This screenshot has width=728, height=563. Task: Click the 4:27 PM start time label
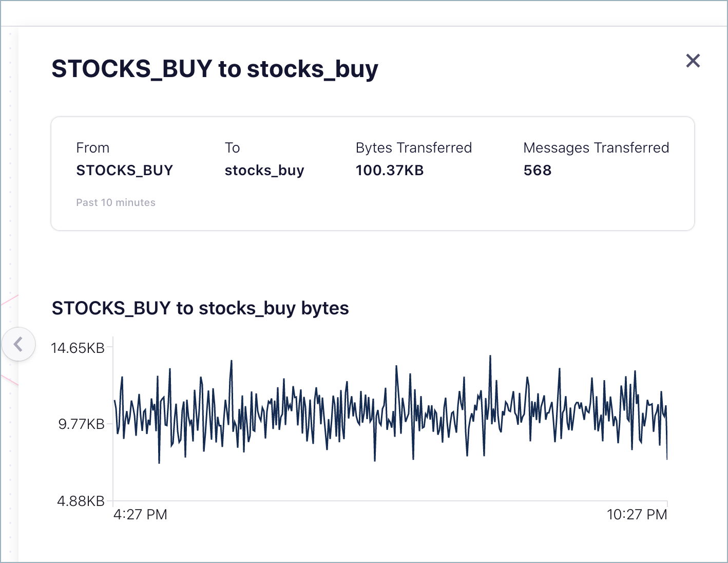coord(140,515)
